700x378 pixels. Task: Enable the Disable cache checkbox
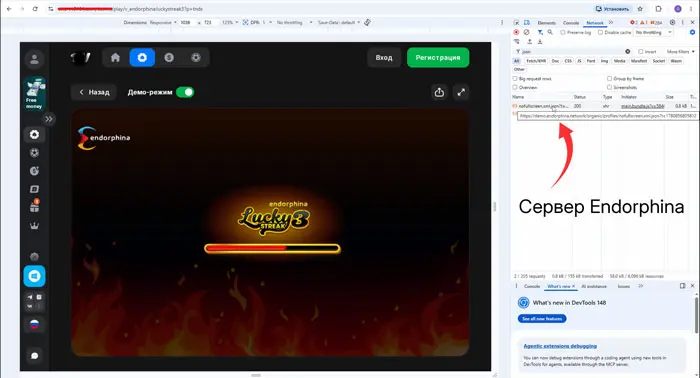600,33
